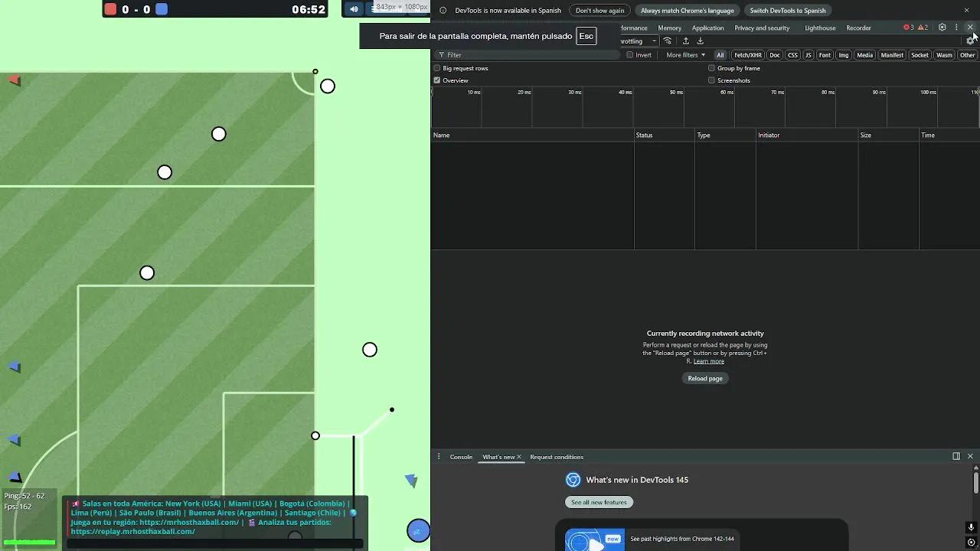Filter requests by JS type

pos(808,55)
